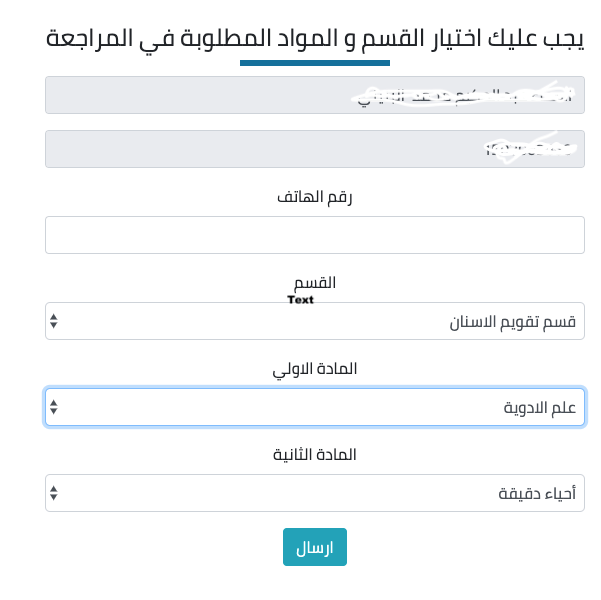
Task: Click the phone number input field
Action: tap(314, 235)
